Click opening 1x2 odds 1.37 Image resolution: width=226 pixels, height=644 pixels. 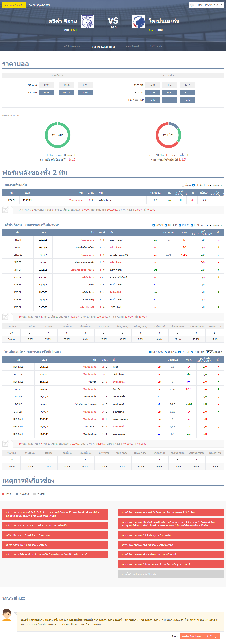tap(187, 85)
